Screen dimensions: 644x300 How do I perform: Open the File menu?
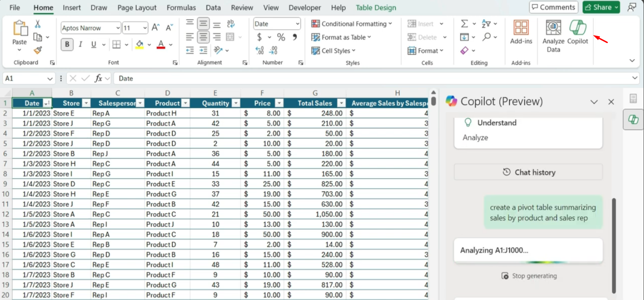coord(15,8)
